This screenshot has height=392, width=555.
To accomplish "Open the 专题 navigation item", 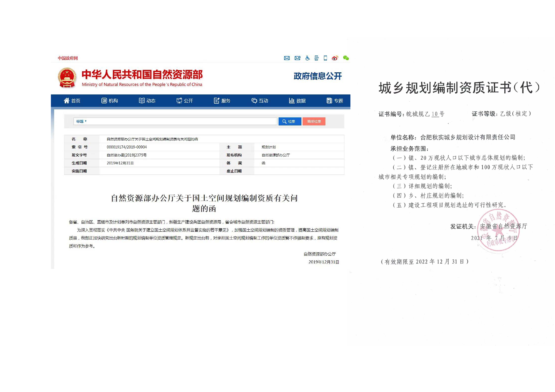I will (x=335, y=101).
